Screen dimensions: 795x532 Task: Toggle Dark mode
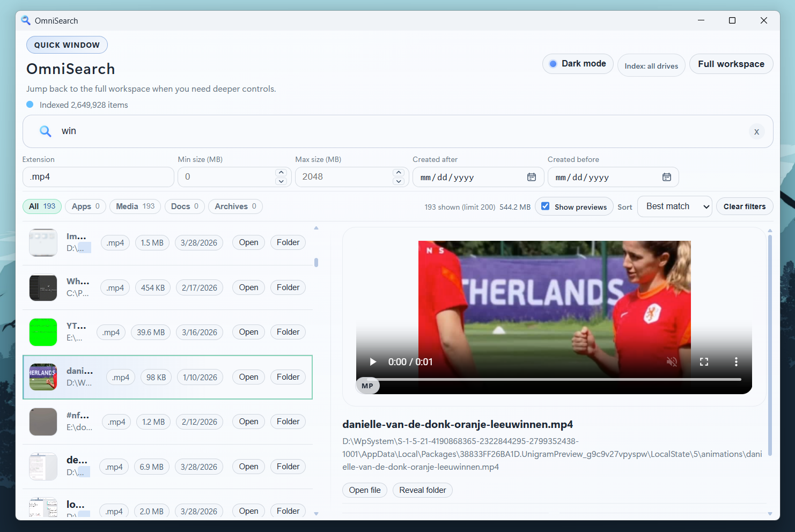578,64
